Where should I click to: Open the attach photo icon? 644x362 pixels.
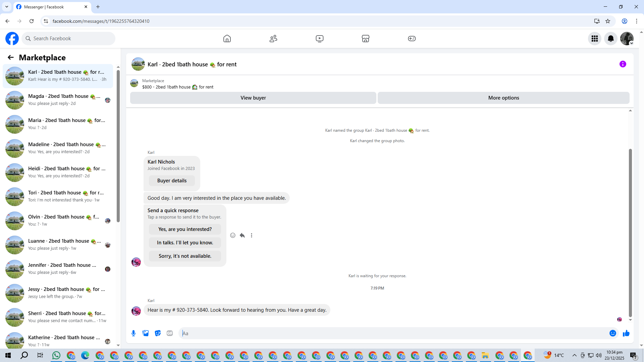point(146,333)
